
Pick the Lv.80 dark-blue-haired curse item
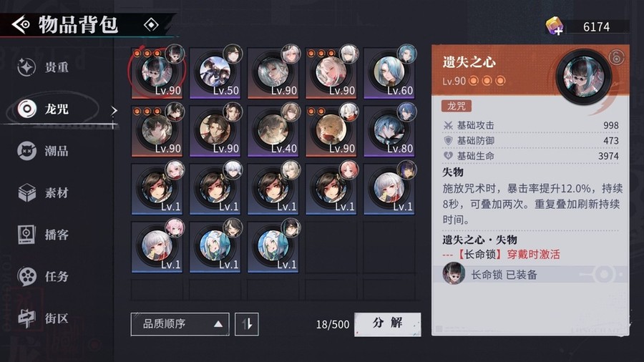pos(389,130)
